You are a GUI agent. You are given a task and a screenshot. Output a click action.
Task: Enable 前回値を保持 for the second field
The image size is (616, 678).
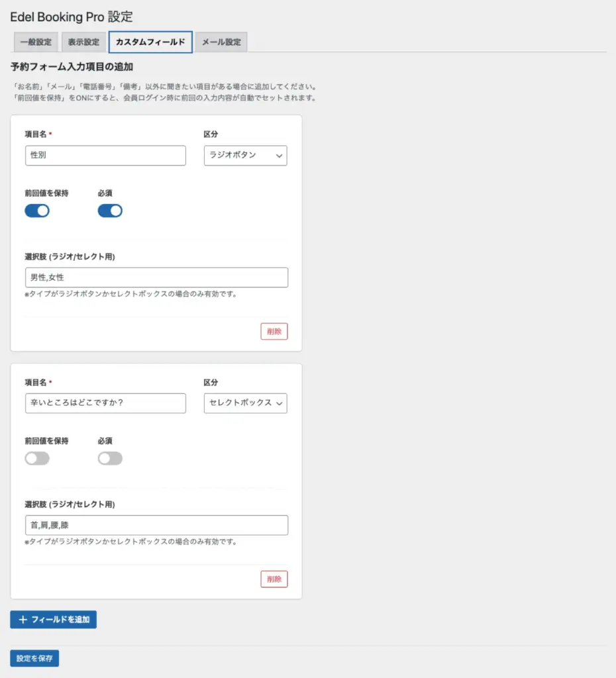(37, 458)
